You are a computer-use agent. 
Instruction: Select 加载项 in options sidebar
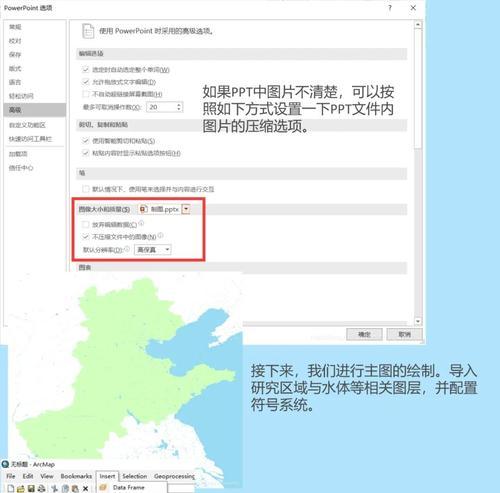(18, 154)
